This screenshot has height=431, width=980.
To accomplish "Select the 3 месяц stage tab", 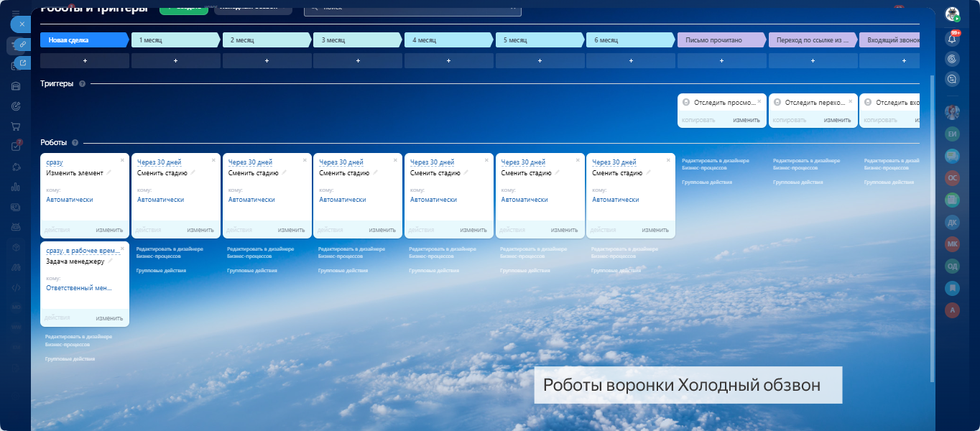I will pos(357,40).
